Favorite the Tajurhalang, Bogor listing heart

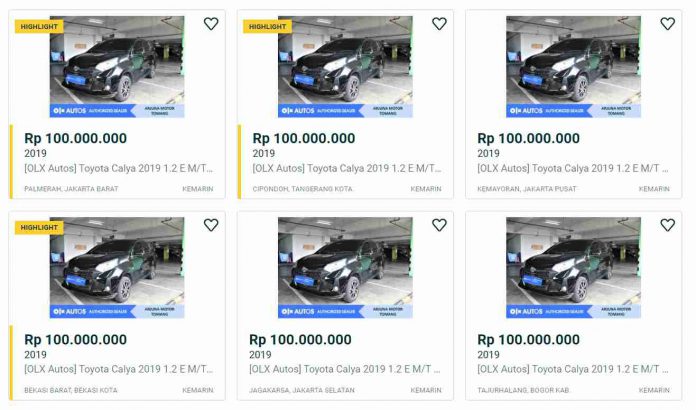tap(667, 225)
